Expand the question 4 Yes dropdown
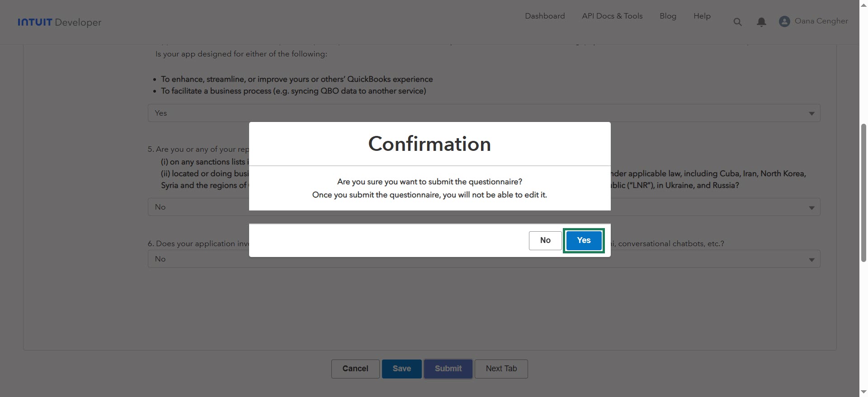Viewport: 868px width, 397px height. coord(811,113)
